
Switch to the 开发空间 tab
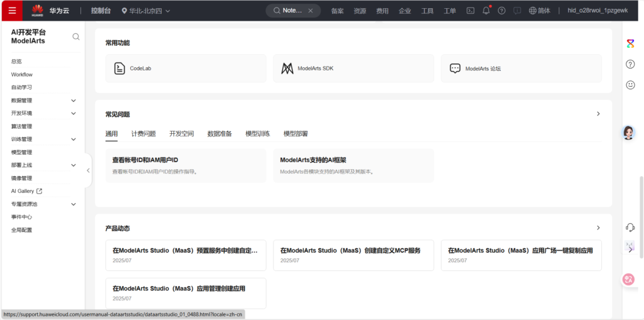tap(182, 133)
